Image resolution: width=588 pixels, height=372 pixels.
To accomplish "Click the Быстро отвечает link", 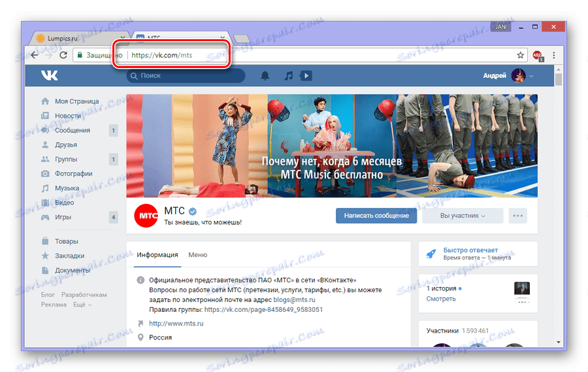I will 470,250.
